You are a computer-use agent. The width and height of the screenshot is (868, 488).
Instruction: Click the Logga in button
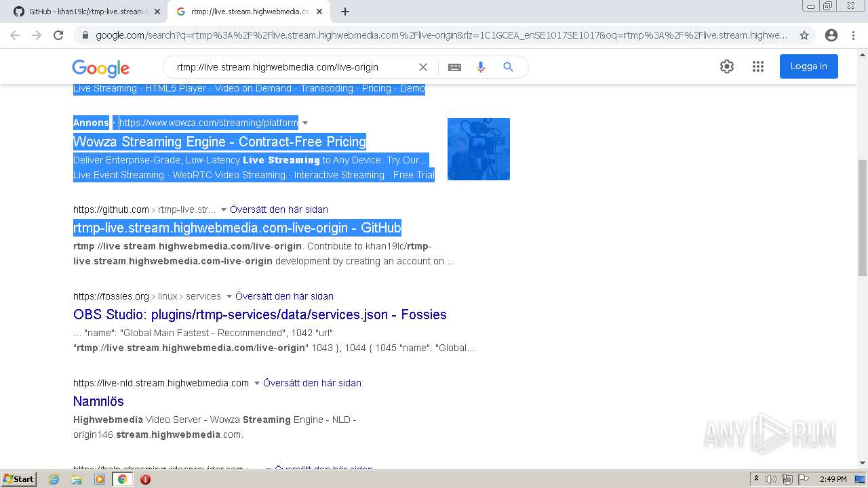coord(809,66)
